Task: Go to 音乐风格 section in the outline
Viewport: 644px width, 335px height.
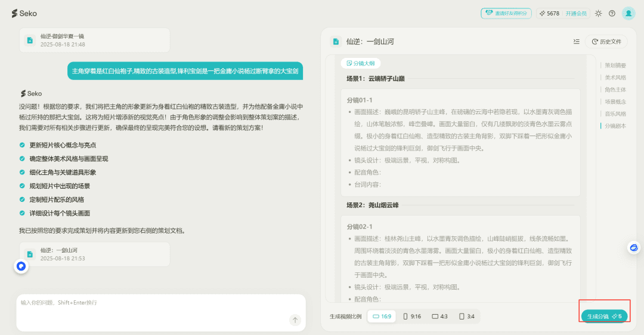Action: point(615,113)
